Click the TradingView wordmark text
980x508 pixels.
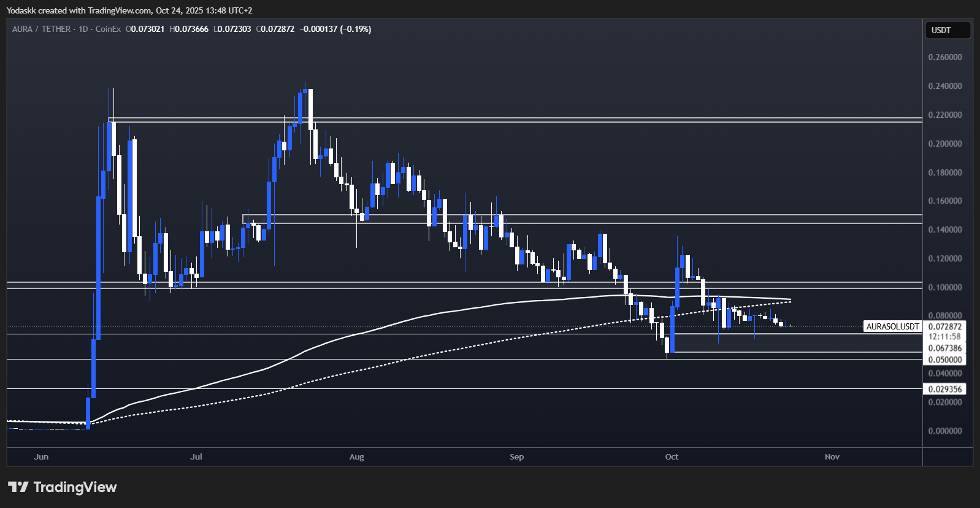[75, 487]
